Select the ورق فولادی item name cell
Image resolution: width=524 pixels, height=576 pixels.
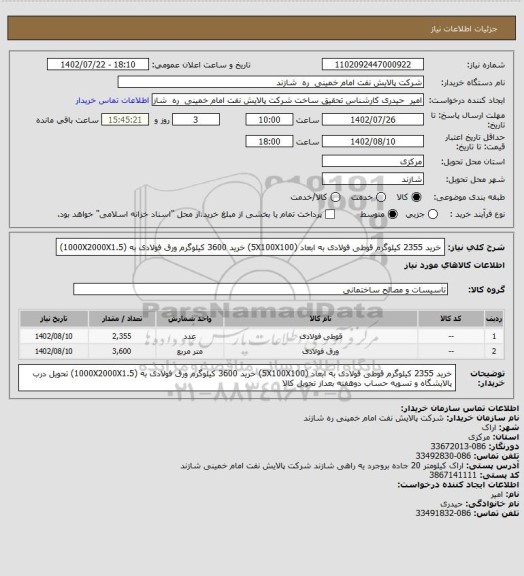pyautogui.click(x=321, y=351)
